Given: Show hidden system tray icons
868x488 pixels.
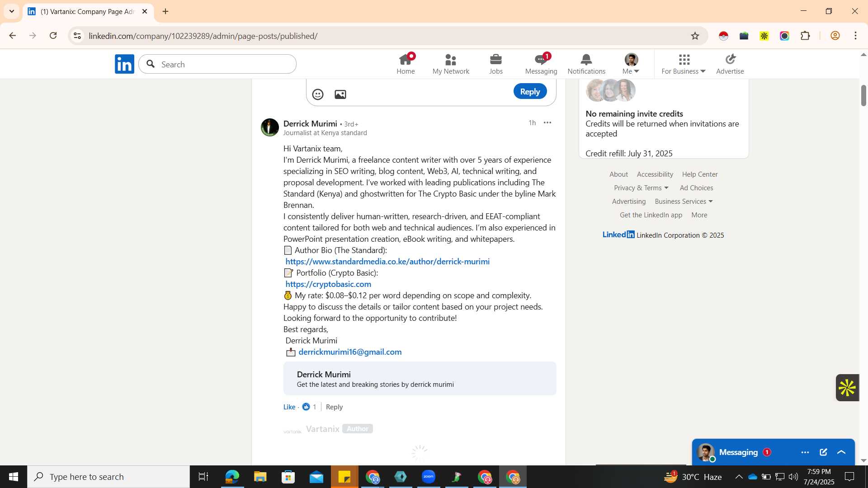Looking at the screenshot, I should (x=739, y=477).
